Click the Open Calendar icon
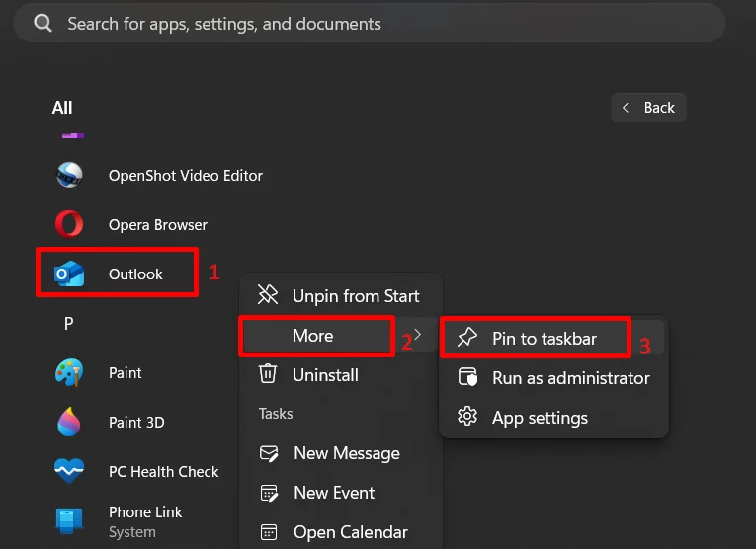 [x=269, y=532]
